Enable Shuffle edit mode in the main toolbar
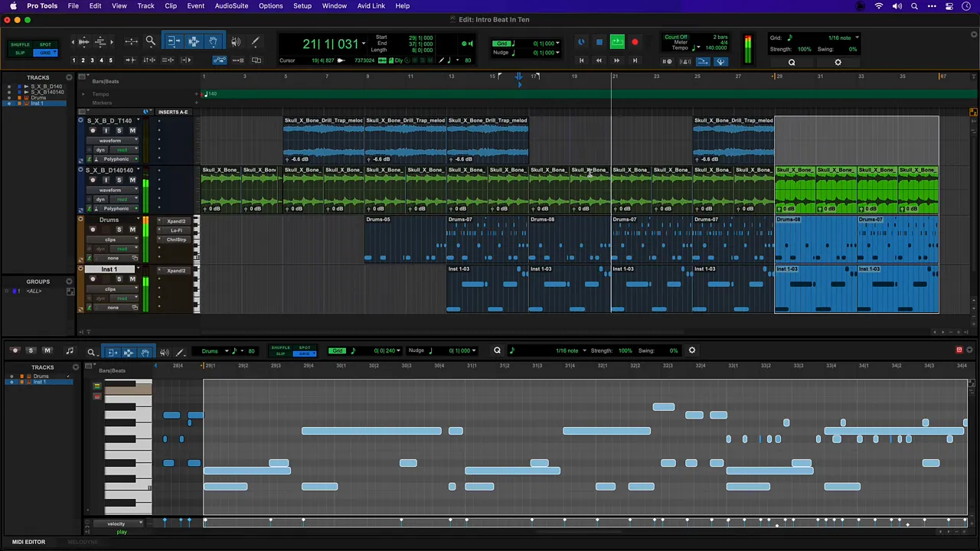The width and height of the screenshot is (980, 551). 20,44
